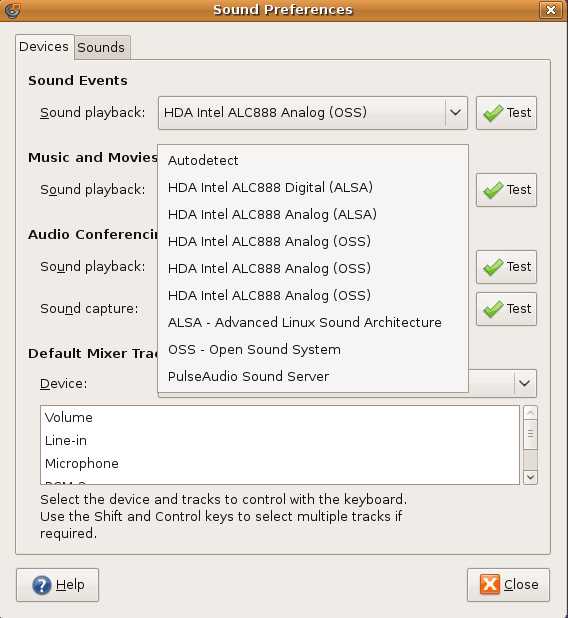The image size is (568, 618).
Task: Select the Microphone mixer track
Action: (x=279, y=464)
